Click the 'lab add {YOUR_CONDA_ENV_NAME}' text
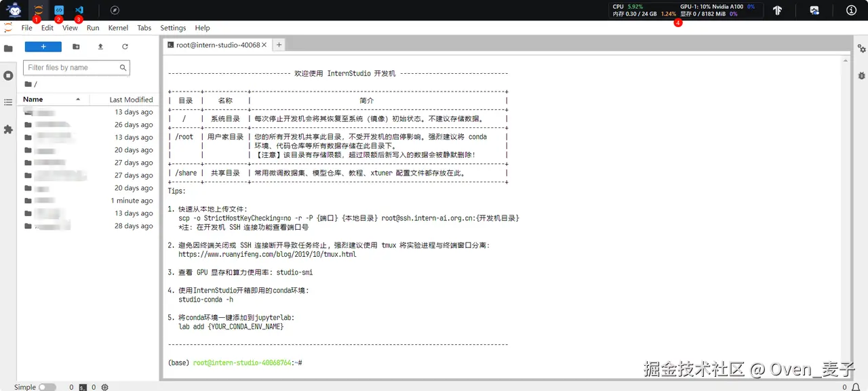The image size is (868, 391). click(231, 327)
